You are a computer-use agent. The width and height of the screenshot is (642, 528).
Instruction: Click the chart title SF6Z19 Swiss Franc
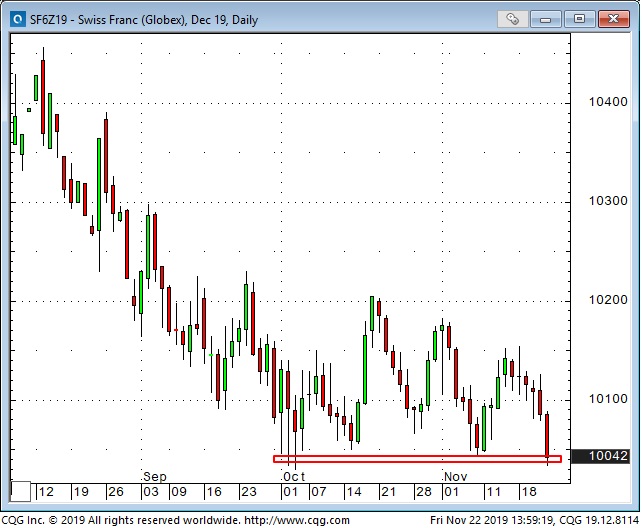point(144,20)
